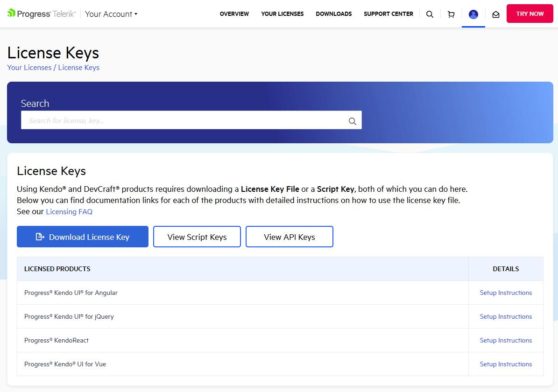Click the magnifier icon in the license search box

[x=352, y=121]
